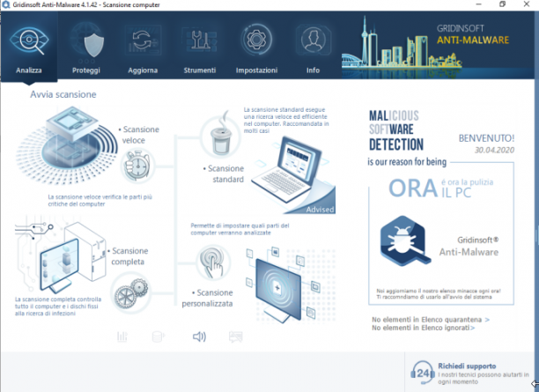Open the Aggiorna update icon
Image resolution: width=539 pixels, height=392 pixels.
[x=143, y=41]
